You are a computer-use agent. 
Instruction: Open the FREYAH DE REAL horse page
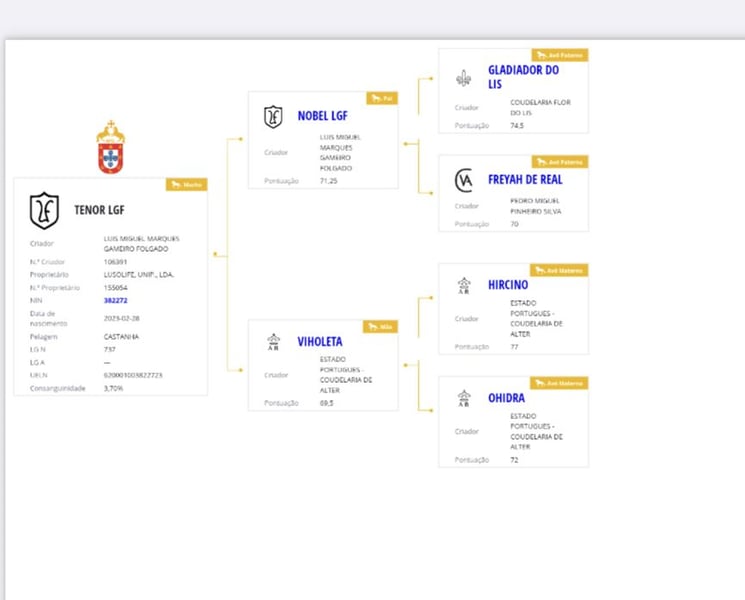click(525, 180)
